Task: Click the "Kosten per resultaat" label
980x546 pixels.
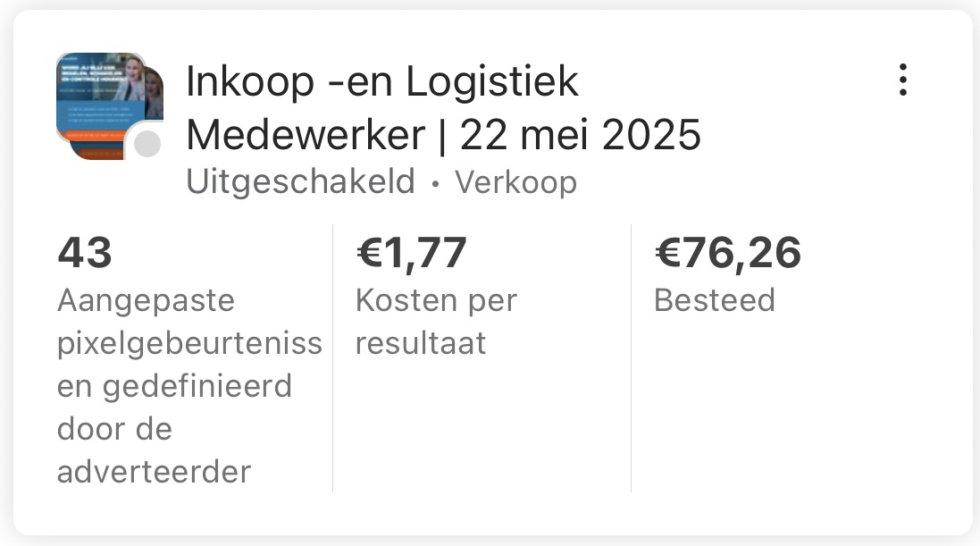Action: tap(436, 322)
